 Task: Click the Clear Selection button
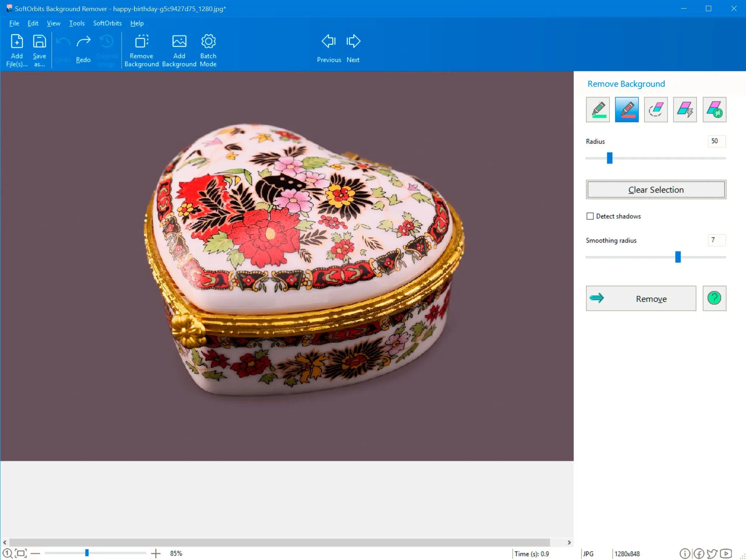point(656,189)
